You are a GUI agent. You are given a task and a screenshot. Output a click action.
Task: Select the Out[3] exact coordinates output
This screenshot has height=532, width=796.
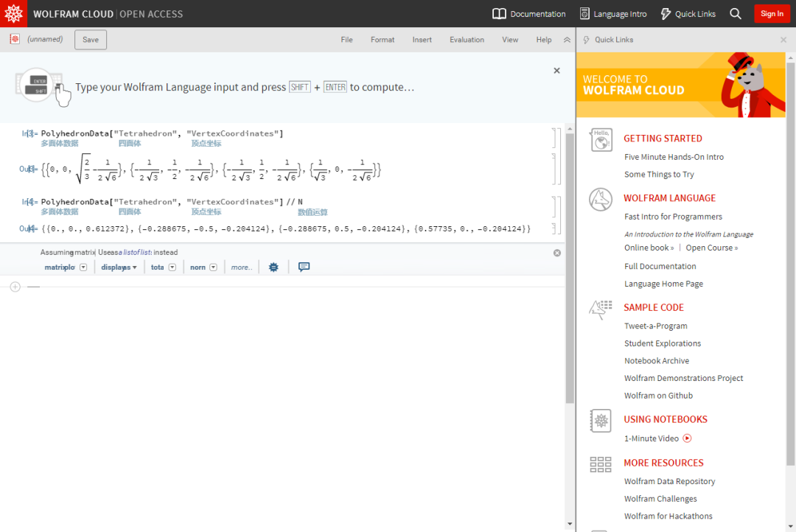(x=211, y=169)
